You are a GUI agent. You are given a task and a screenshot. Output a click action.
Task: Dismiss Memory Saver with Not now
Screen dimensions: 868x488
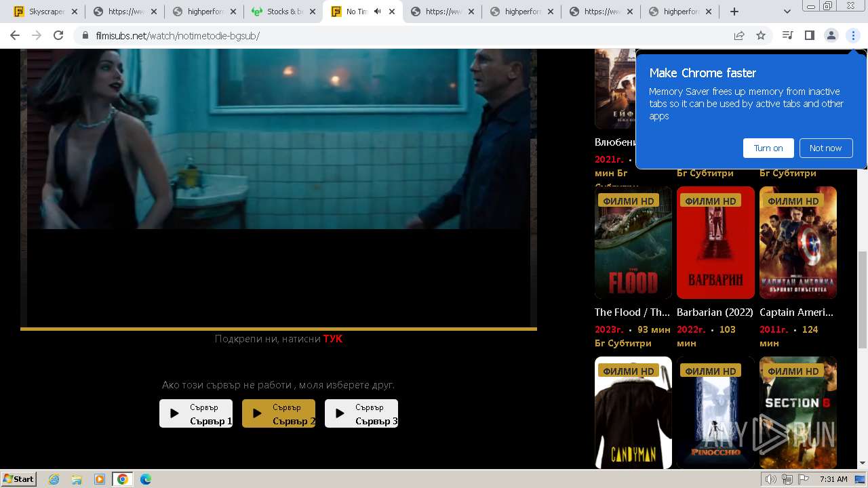tap(825, 148)
